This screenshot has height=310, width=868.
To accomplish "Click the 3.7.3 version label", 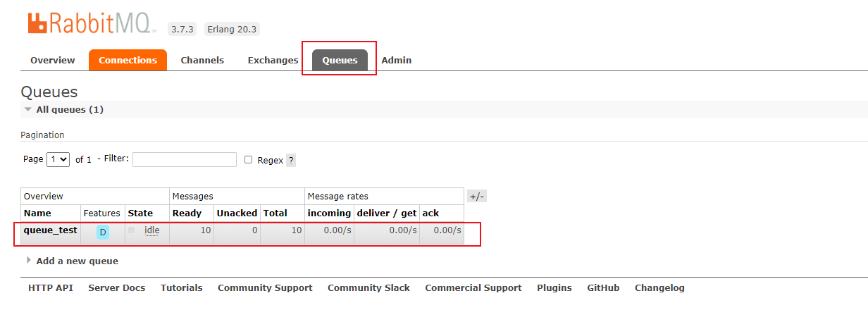I will click(x=183, y=29).
